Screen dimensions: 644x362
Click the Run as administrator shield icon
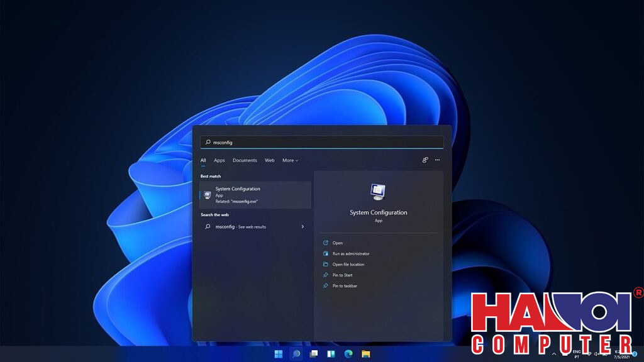click(x=325, y=254)
